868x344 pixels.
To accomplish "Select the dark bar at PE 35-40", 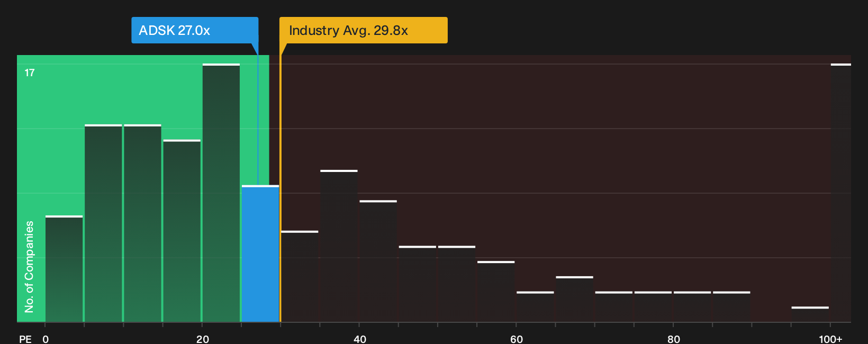I will tap(339, 246).
